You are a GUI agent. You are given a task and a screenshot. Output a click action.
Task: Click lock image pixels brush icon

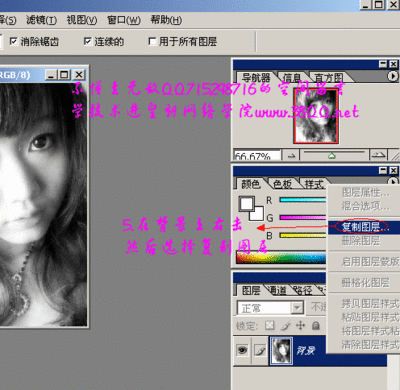pyautogui.click(x=285, y=325)
